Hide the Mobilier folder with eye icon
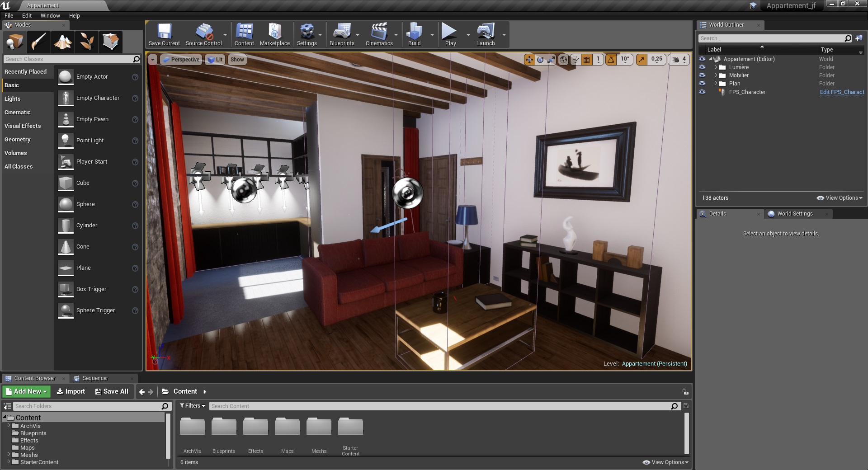The width and height of the screenshot is (868, 470). coord(702,75)
